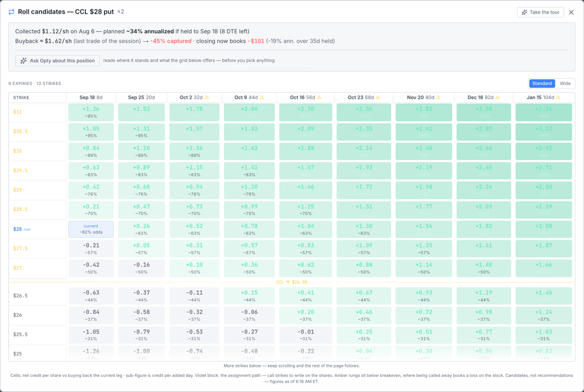Pick the +3.34 cell at Jan 15 $31
The image size is (584, 392).
[543, 113]
